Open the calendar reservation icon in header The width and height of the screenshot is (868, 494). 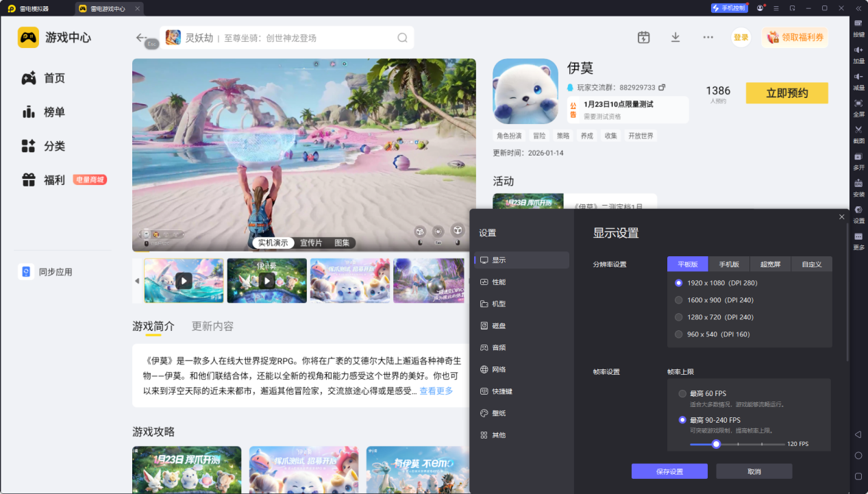tap(643, 37)
